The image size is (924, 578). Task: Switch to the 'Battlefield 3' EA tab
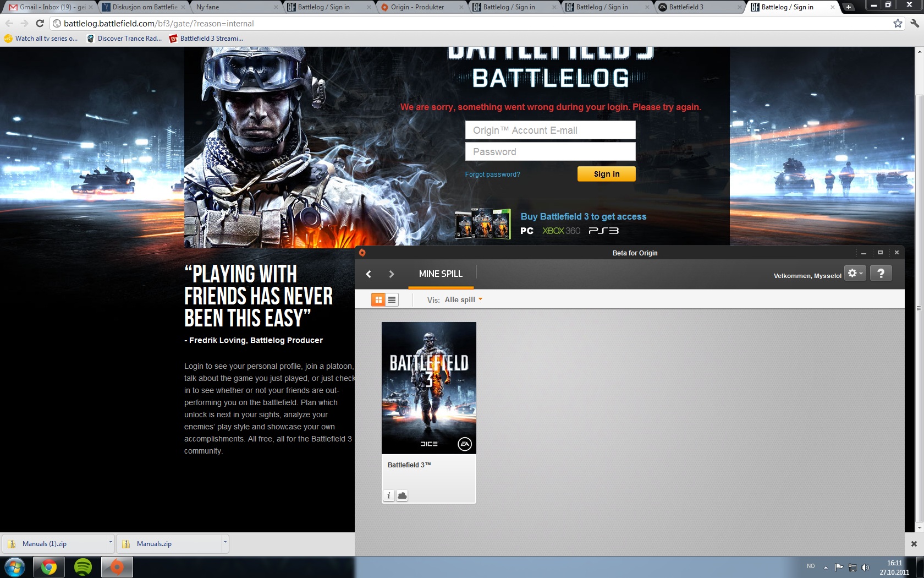[700, 7]
